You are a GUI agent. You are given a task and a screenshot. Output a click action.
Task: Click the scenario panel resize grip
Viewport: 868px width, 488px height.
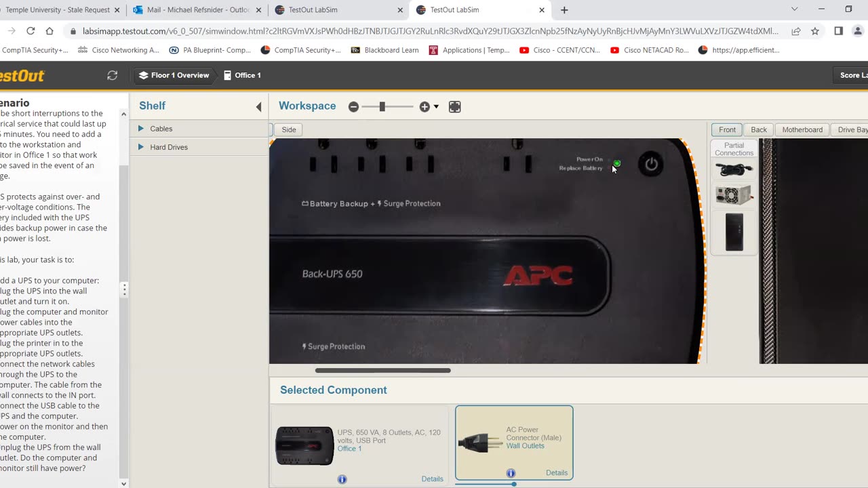[124, 289]
